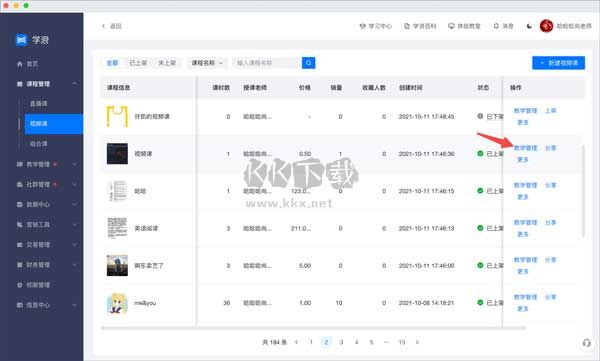Screen dimensions: 600x361
Task: Collapse the 课程管理 sidebar section
Action: pyautogui.click(x=74, y=84)
